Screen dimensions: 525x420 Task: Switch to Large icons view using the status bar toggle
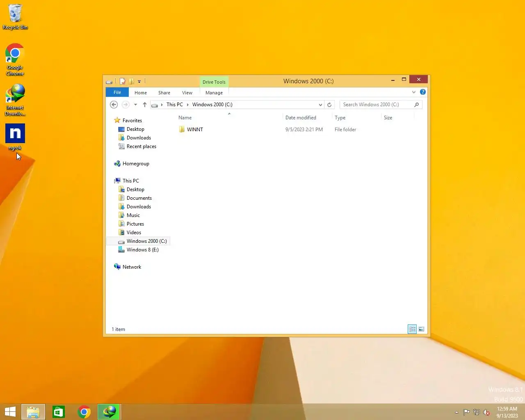pos(421,329)
